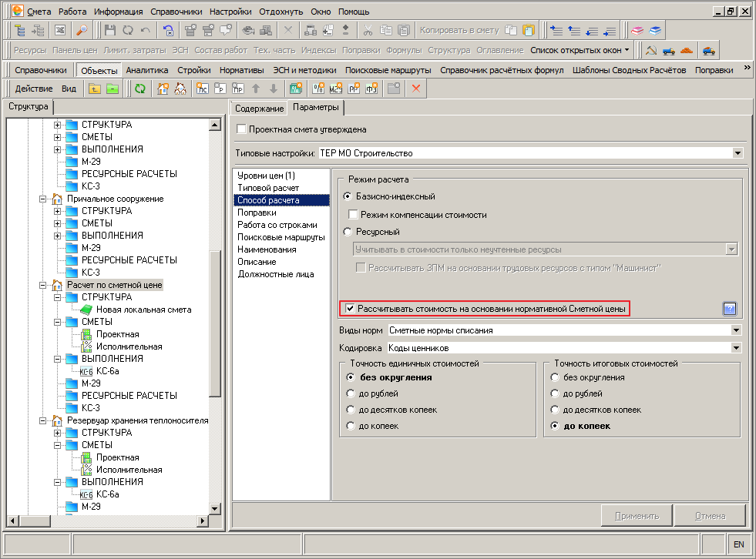Viewport: 756px width, 559px height.
Task: Collapse СМЕТЫ folder under 'Расчет по сметной цене'
Action: pos(57,322)
